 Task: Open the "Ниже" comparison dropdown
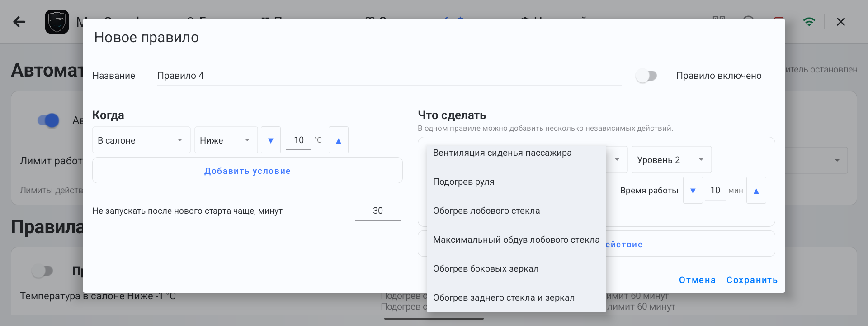226,140
